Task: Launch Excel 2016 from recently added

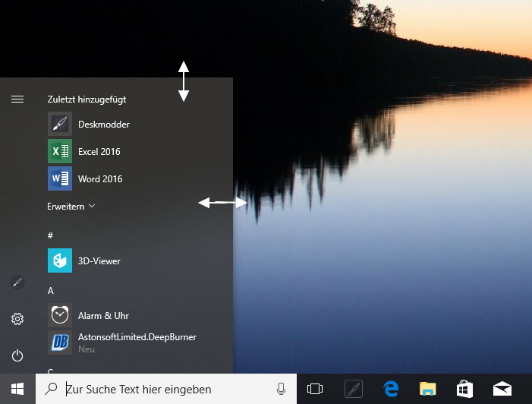Action: point(60,152)
